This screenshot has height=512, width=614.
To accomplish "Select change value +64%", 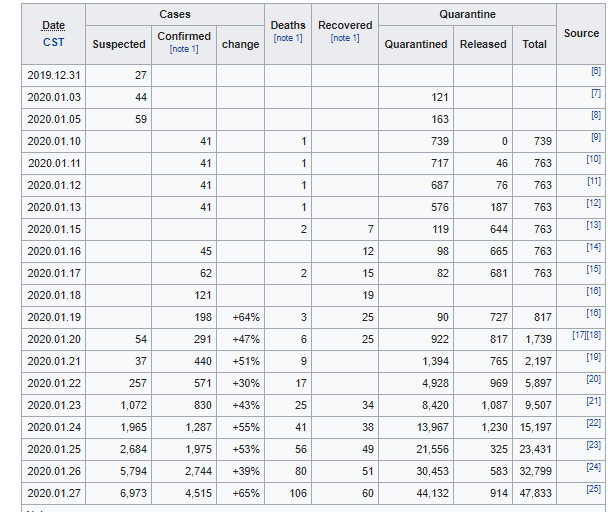I will (246, 317).
